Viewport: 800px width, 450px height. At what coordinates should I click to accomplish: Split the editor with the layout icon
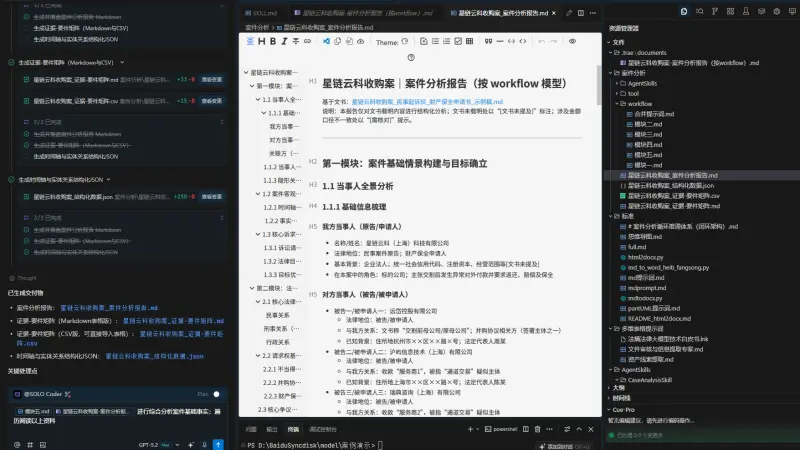(581, 13)
